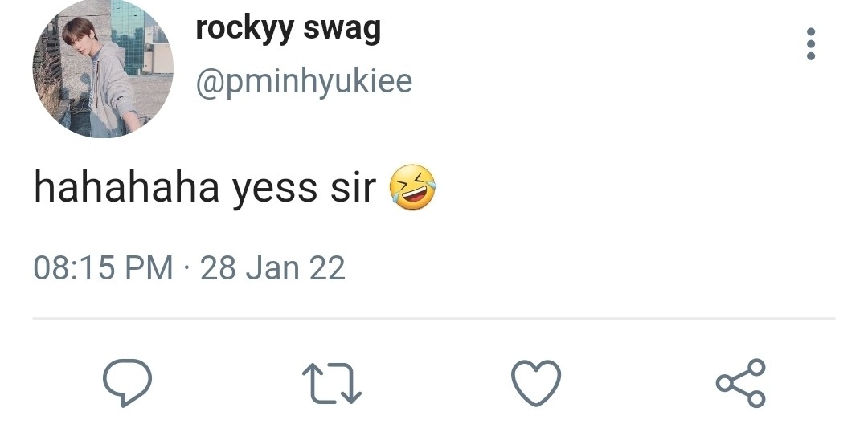Visit the @pminhyukiee handle
Image resolution: width=868 pixels, height=424 pixels.
[304, 81]
